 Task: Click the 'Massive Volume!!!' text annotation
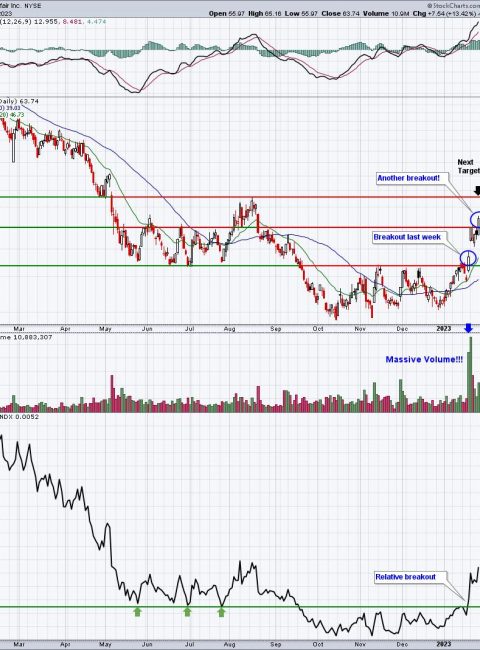tap(424, 360)
